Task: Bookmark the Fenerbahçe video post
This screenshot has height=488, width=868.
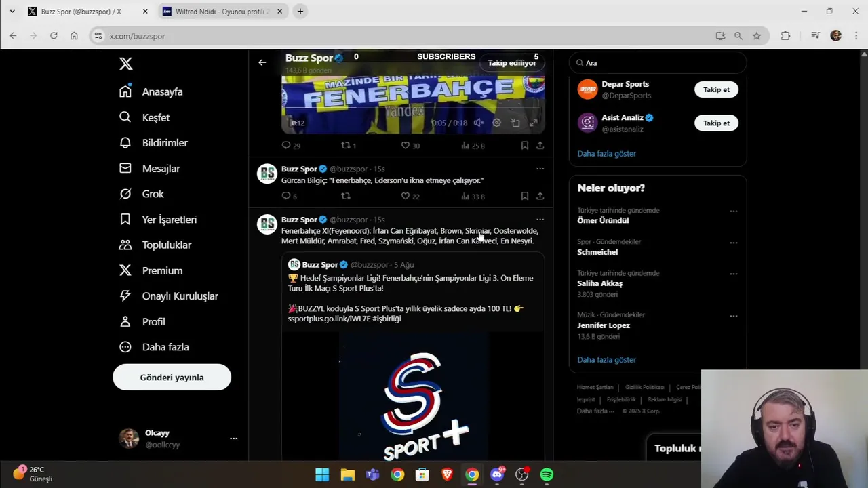Action: (x=525, y=146)
